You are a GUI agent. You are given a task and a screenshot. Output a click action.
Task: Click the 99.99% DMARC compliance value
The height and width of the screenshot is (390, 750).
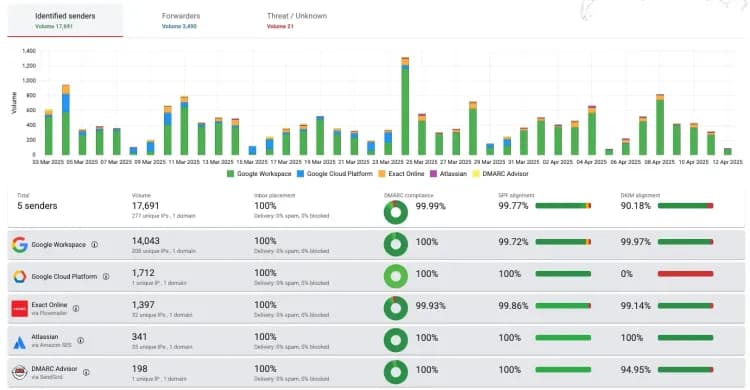coord(430,206)
